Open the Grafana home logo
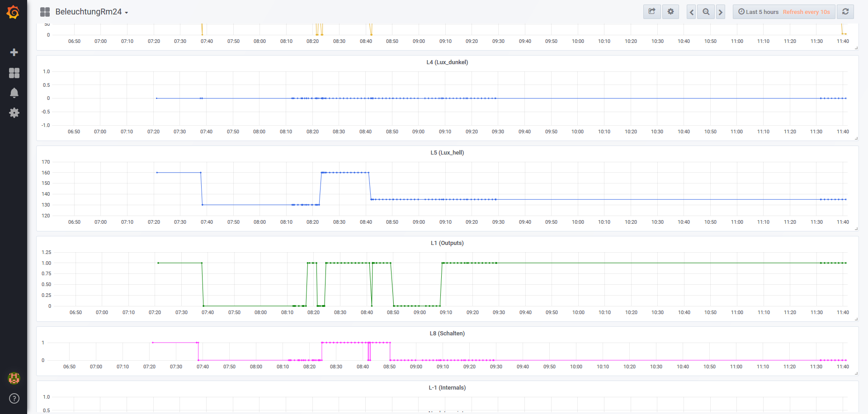This screenshot has height=414, width=868. [13, 12]
